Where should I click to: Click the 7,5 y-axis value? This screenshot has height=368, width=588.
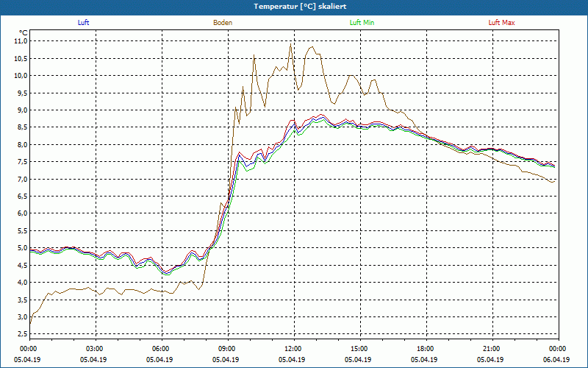[23, 162]
